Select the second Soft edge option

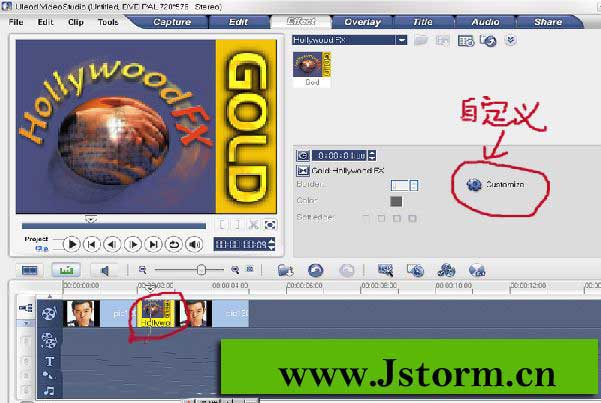click(381, 218)
